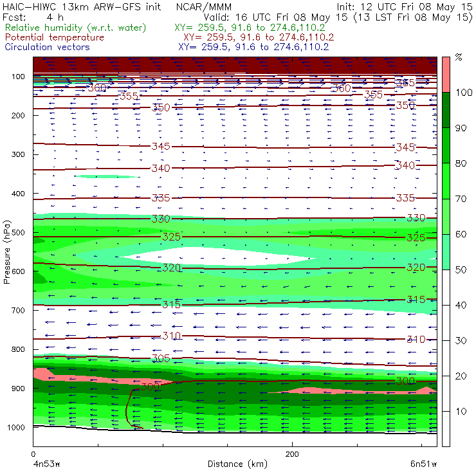This screenshot has width=476, height=476.
Task: Click the colorbar '90' tick label
Action: tap(461, 128)
